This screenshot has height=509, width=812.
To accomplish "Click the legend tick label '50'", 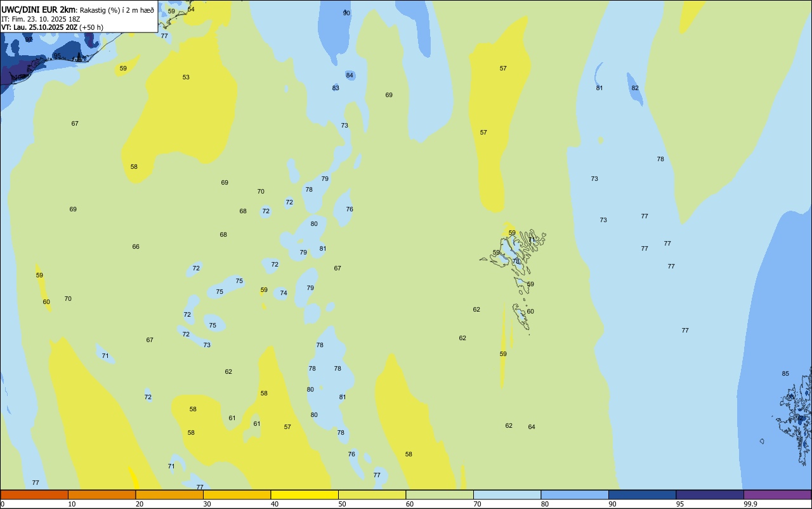I will tap(342, 504).
